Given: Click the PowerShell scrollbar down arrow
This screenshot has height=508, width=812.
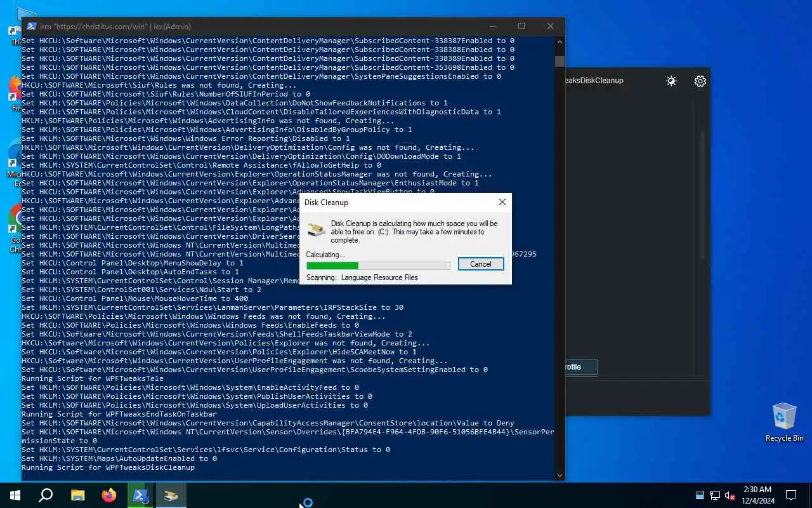Looking at the screenshot, I should click(560, 475).
